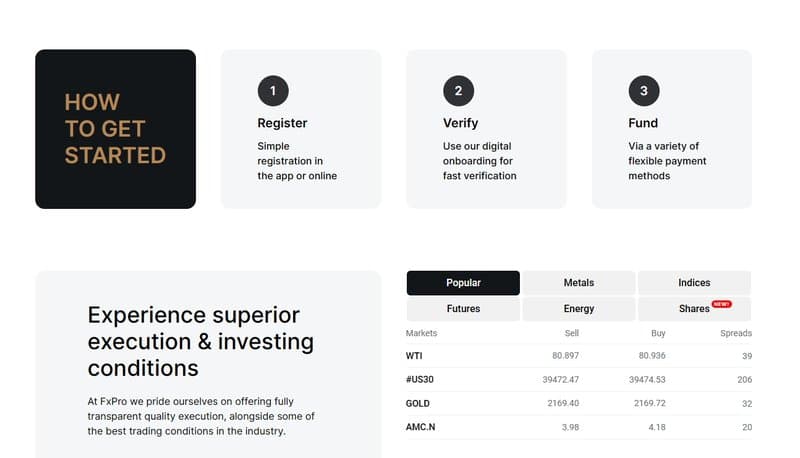Click the Verify step card heading
Screen dimensions: 800x458
click(x=461, y=123)
